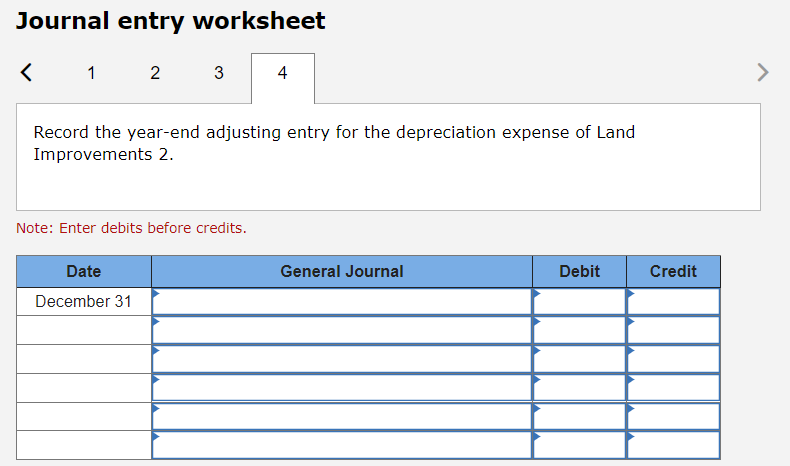Click the Debit field in December 31 row

(579, 301)
